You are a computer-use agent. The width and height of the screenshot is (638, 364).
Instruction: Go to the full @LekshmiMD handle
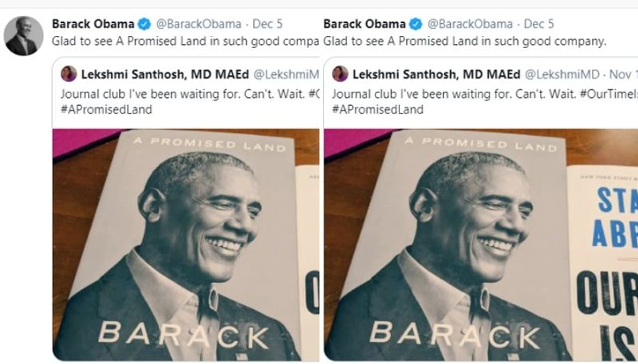click(562, 74)
